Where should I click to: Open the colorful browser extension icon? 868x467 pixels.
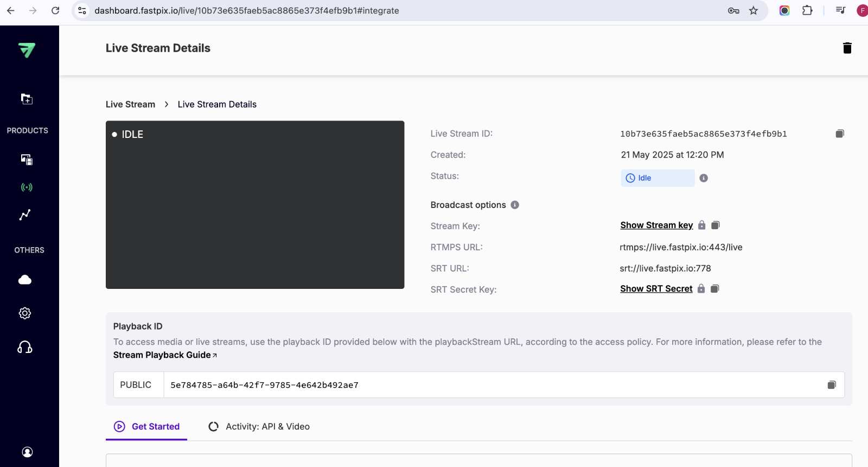[x=784, y=10]
